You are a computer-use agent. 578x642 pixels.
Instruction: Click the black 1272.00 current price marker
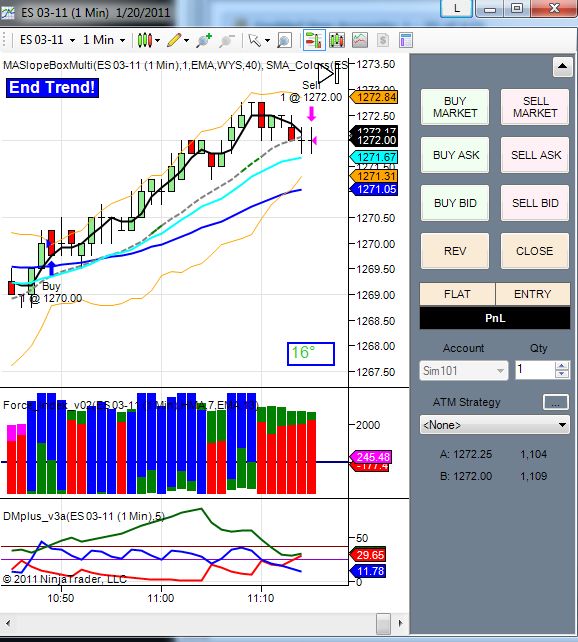click(374, 140)
